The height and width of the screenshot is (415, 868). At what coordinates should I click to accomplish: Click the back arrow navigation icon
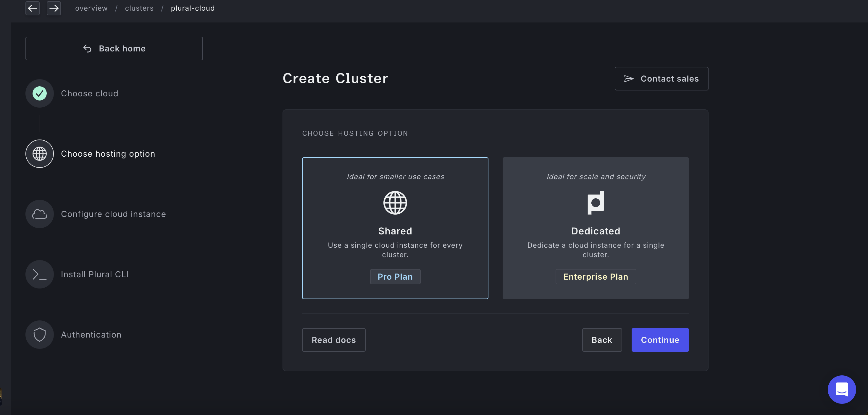[32, 8]
